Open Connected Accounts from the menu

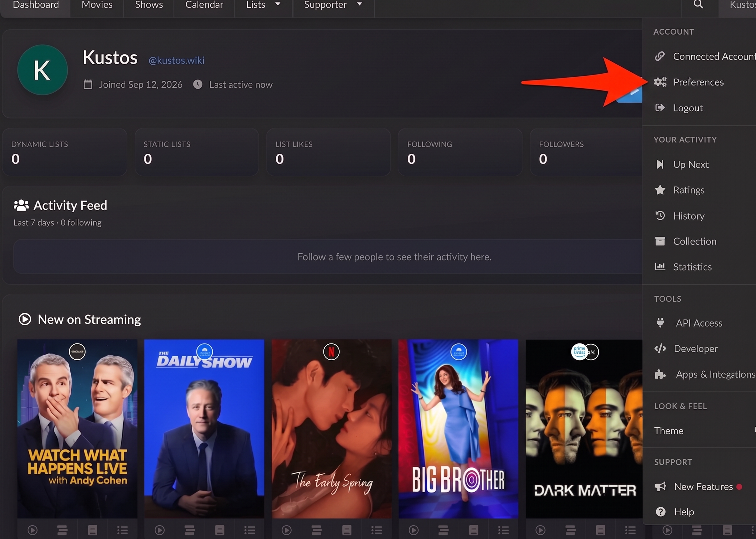point(705,56)
